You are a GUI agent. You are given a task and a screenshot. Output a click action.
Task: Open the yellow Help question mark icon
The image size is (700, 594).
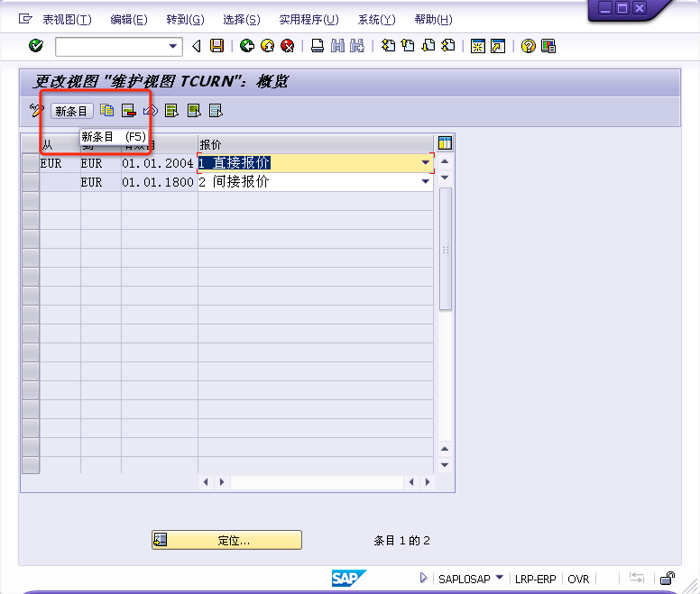[528, 46]
